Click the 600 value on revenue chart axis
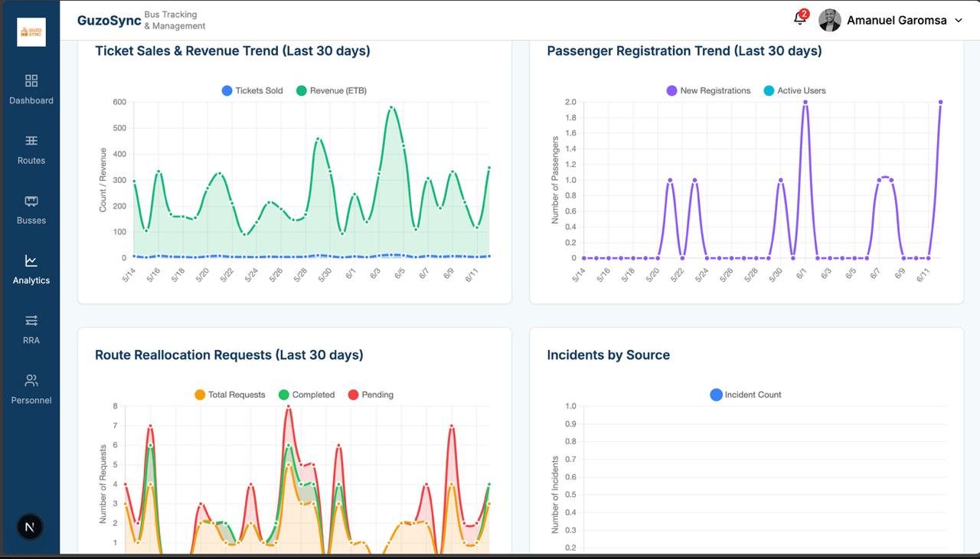This screenshot has width=980, height=559. click(x=119, y=102)
